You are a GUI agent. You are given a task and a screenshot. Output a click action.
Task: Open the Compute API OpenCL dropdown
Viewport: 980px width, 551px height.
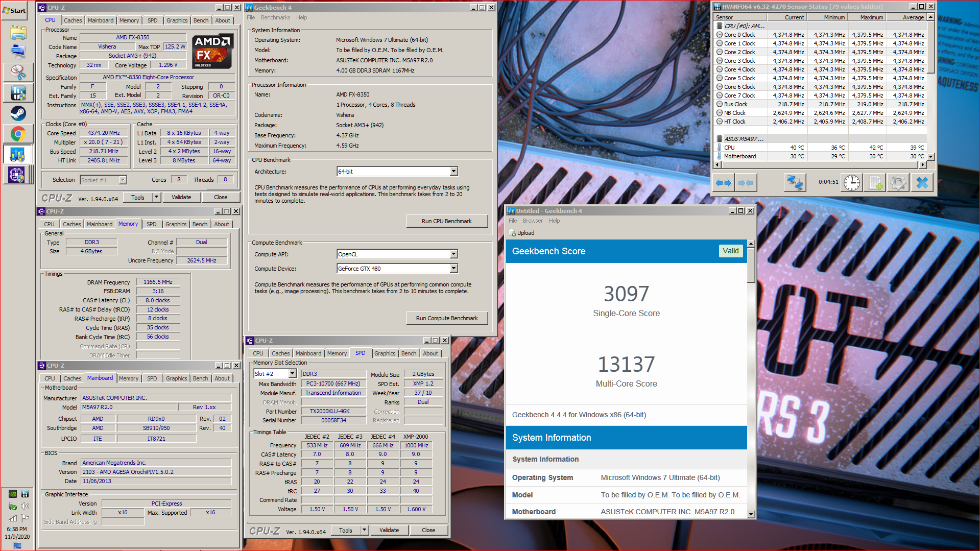(x=453, y=254)
